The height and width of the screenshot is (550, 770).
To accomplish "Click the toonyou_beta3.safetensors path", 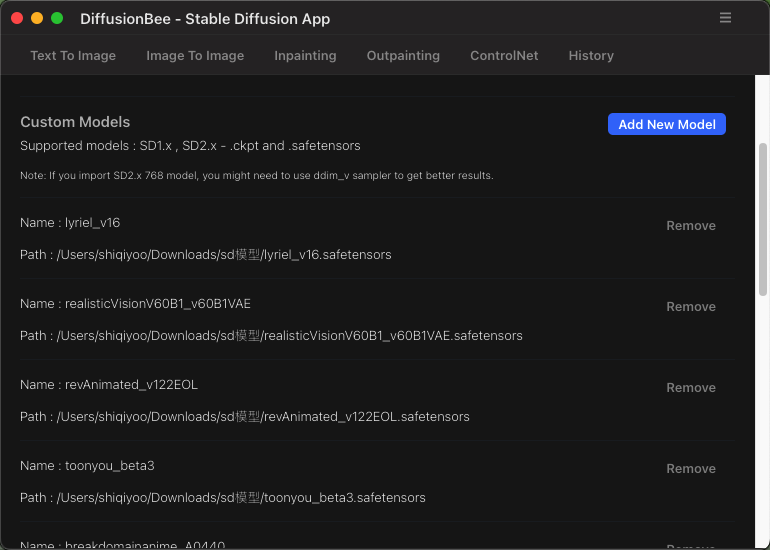I will coord(223,498).
